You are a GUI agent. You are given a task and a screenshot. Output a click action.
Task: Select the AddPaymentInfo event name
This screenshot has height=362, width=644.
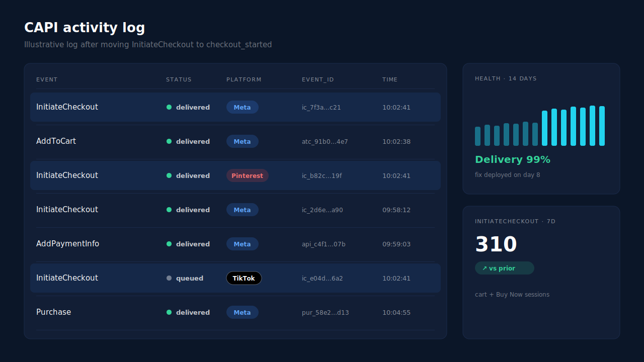(x=67, y=244)
